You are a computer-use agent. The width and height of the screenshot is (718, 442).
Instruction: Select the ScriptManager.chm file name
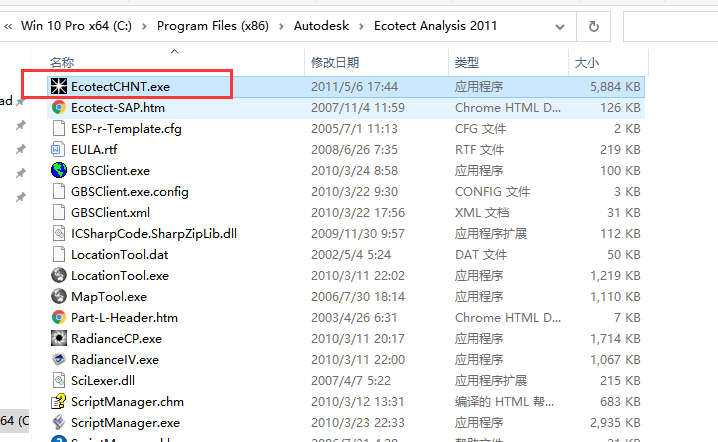pos(127,402)
